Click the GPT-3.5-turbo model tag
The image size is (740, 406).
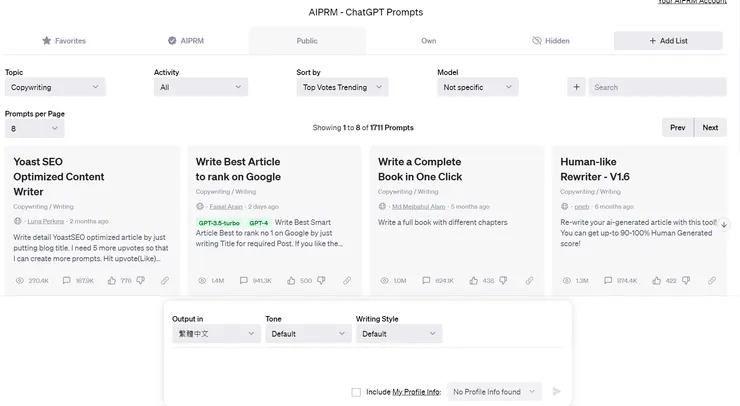(219, 223)
